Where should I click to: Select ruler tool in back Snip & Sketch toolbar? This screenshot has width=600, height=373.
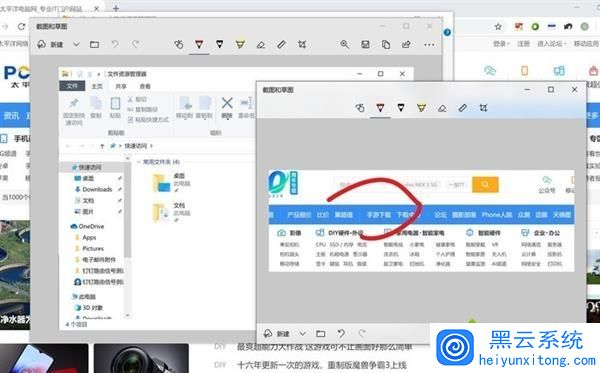tap(281, 44)
